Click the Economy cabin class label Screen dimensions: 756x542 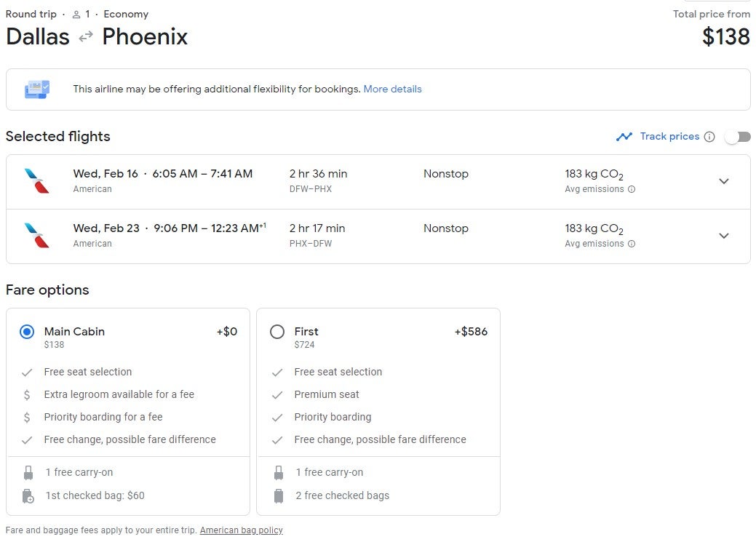[125, 14]
